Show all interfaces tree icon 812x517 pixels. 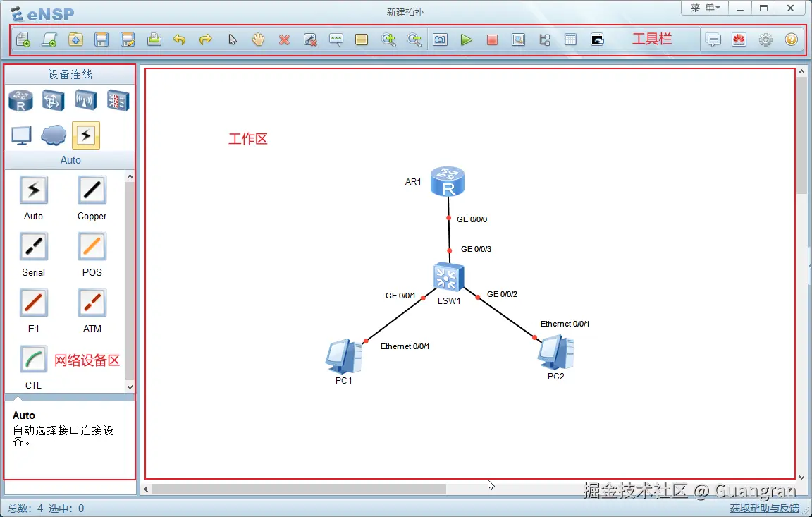[x=544, y=39]
